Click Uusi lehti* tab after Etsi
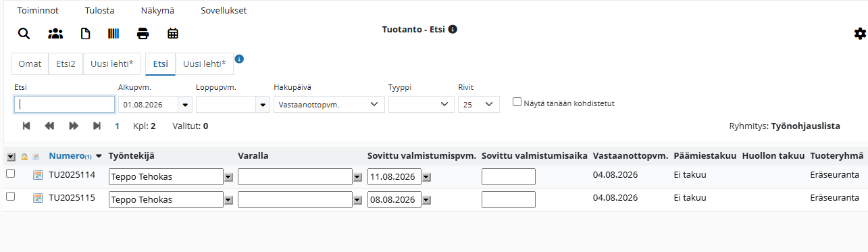The height and width of the screenshot is (252, 868). [x=205, y=64]
